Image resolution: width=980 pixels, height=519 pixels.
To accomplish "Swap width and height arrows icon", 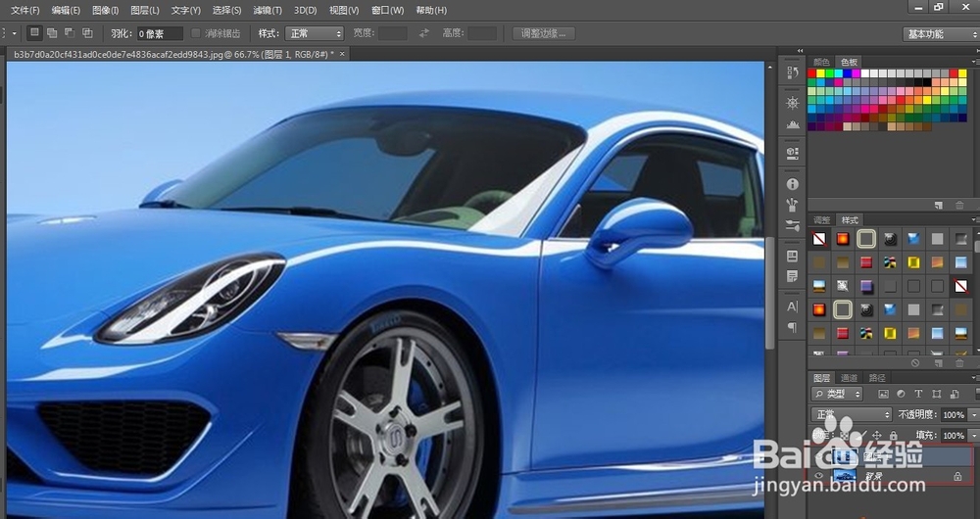I will [423, 33].
